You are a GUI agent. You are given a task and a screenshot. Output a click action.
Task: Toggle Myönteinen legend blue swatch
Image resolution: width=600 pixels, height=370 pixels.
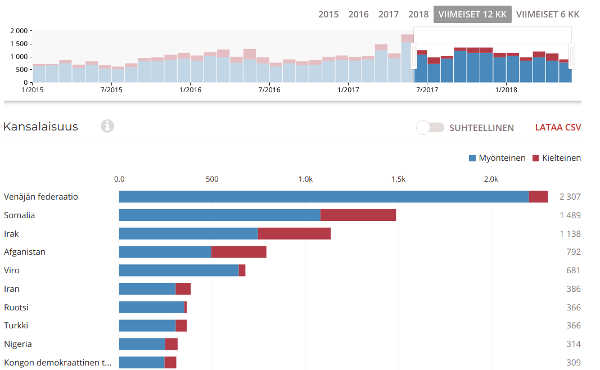pos(472,158)
